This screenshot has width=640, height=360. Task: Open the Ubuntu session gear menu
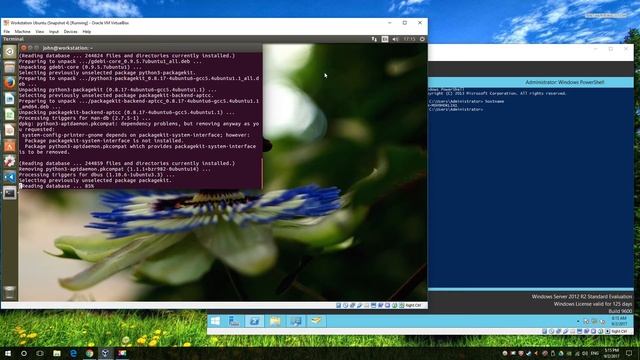(422, 39)
